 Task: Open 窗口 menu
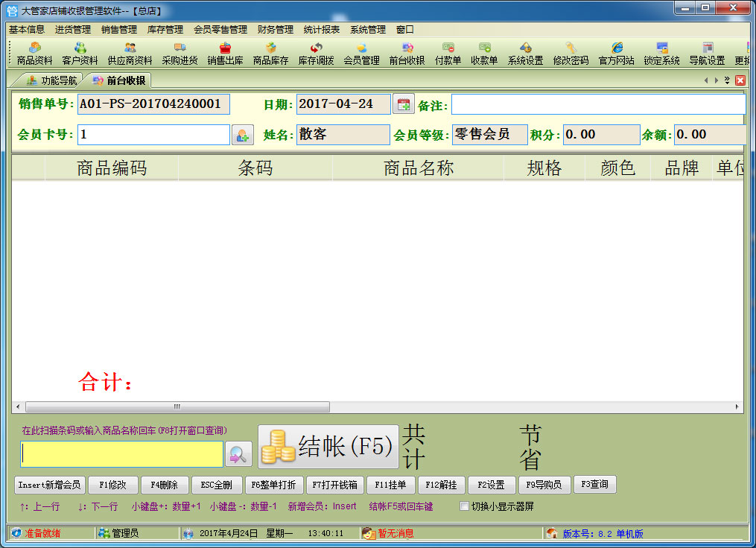click(x=405, y=29)
